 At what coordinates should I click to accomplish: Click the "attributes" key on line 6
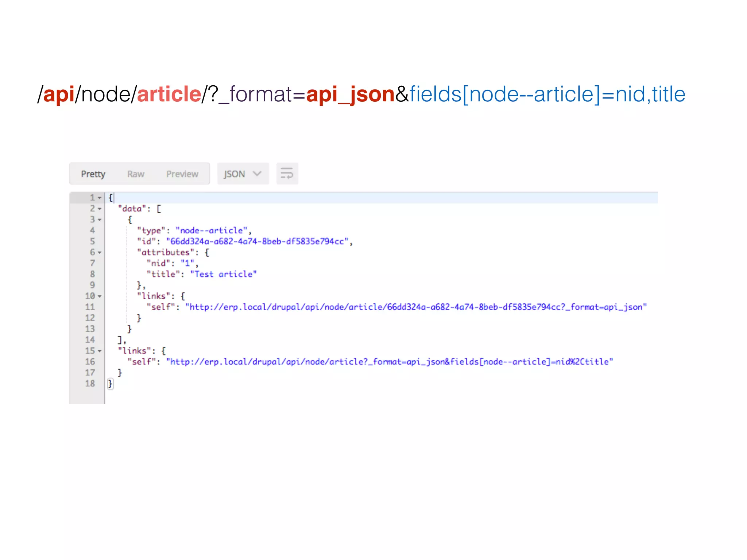click(166, 252)
